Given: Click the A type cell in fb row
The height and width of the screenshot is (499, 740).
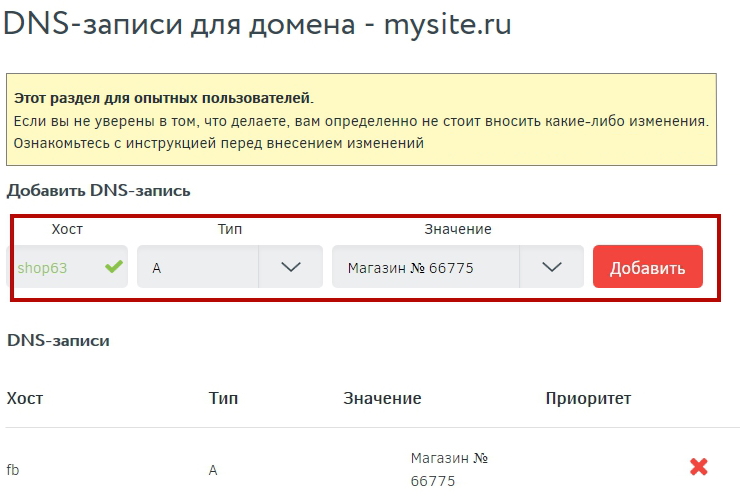Looking at the screenshot, I should pos(213,469).
